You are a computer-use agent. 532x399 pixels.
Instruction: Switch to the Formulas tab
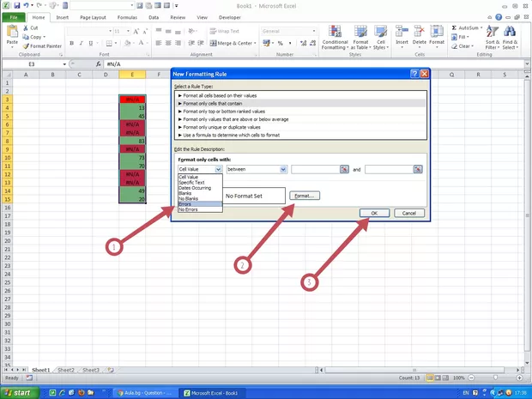click(127, 17)
